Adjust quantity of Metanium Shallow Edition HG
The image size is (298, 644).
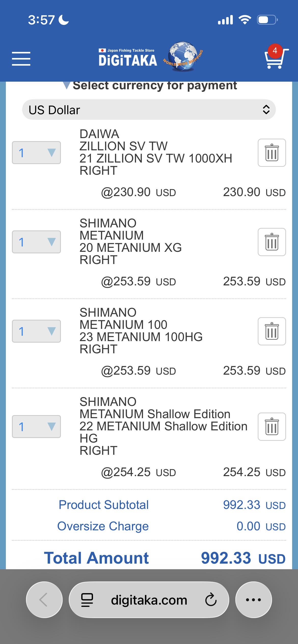(36, 427)
